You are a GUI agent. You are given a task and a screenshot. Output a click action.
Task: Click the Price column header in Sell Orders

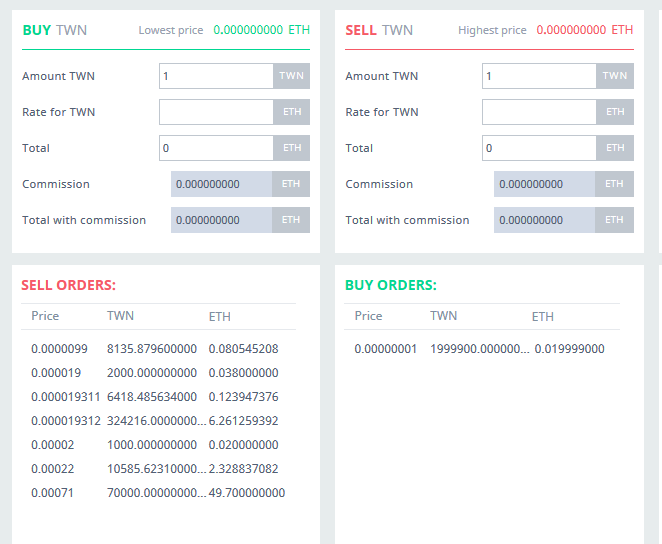[45, 316]
